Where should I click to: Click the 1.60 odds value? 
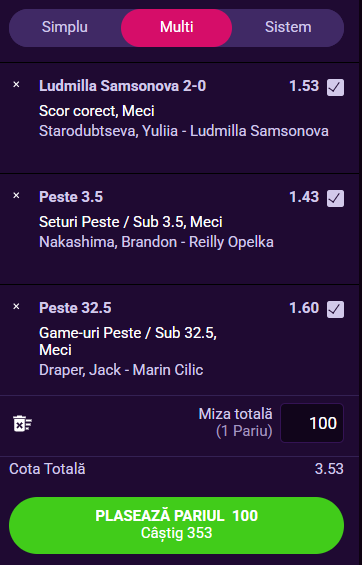tap(304, 308)
